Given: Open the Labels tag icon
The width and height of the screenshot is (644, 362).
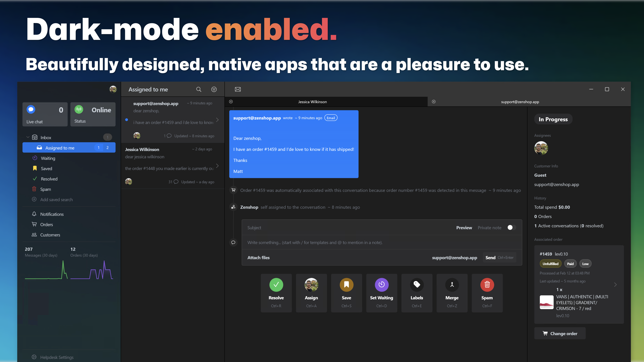Looking at the screenshot, I should [x=416, y=285].
